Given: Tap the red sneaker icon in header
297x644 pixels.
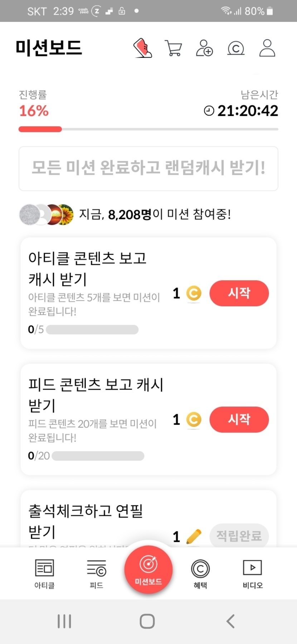Looking at the screenshot, I should pos(143,48).
